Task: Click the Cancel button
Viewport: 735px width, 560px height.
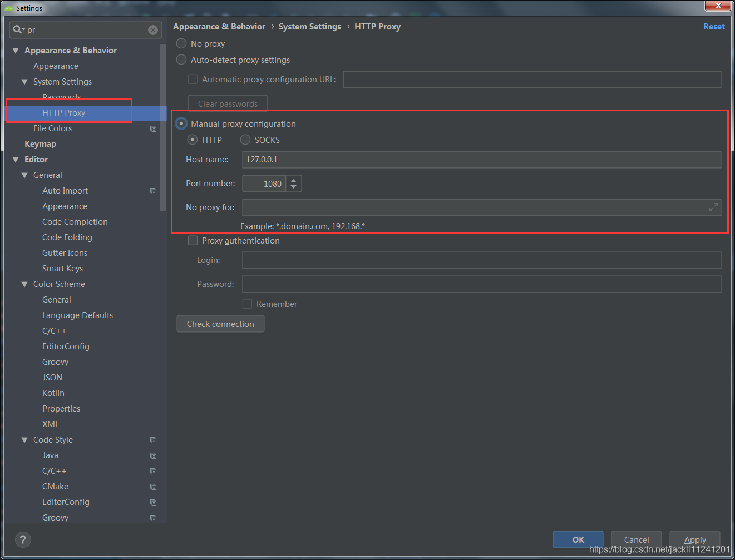Action: coord(637,539)
